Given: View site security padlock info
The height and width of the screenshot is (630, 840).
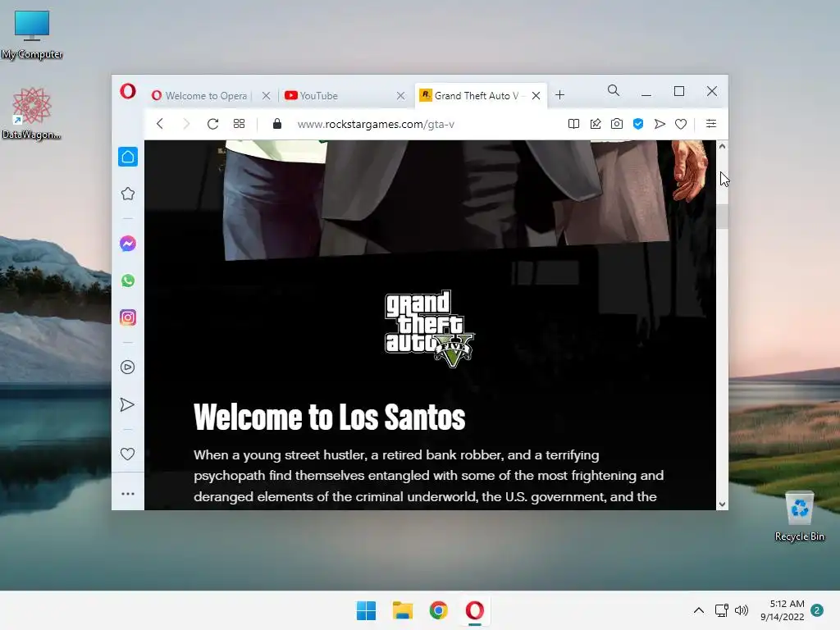Looking at the screenshot, I should tap(277, 124).
